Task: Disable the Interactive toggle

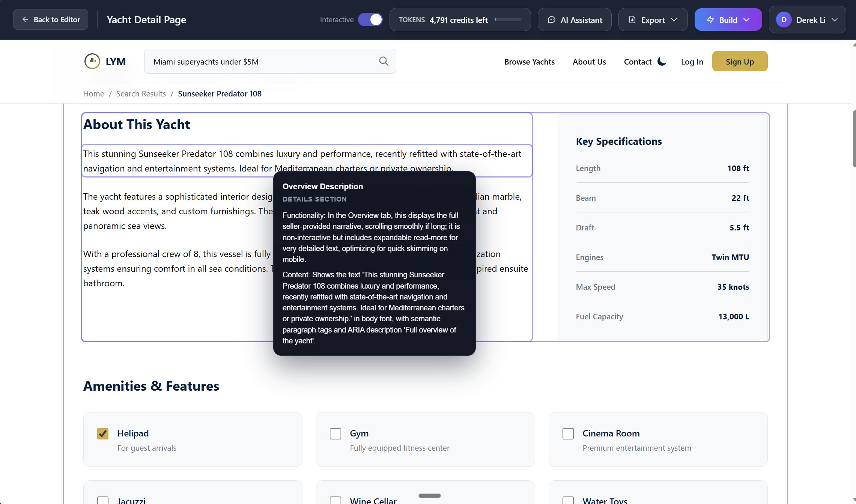Action: 370,19
